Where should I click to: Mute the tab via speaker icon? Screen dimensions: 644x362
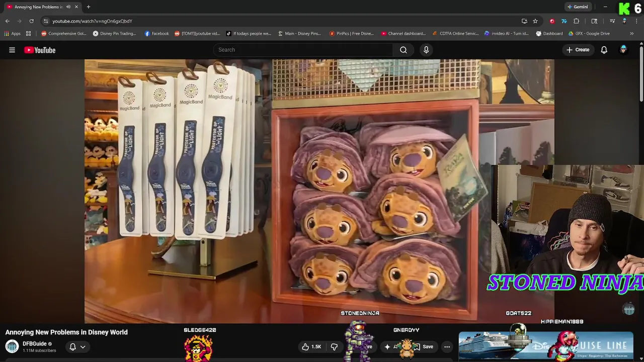[x=68, y=7]
